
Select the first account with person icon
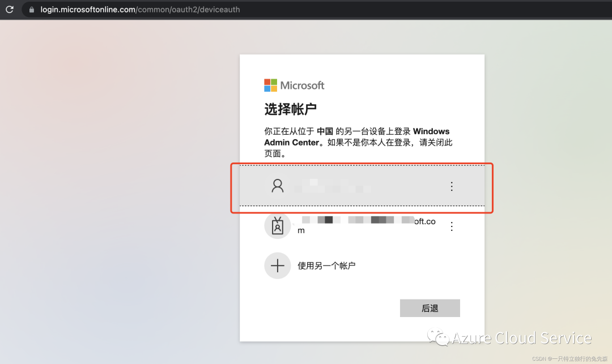point(362,186)
